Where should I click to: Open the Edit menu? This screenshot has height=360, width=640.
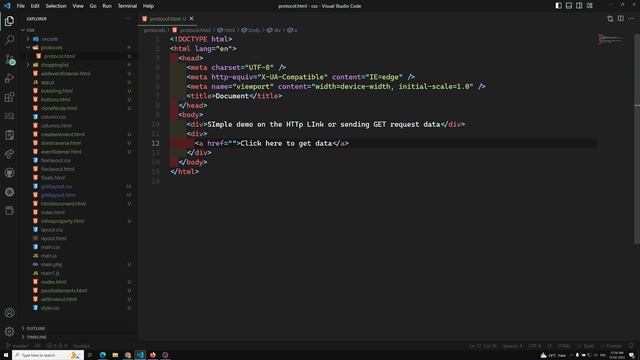(35, 6)
